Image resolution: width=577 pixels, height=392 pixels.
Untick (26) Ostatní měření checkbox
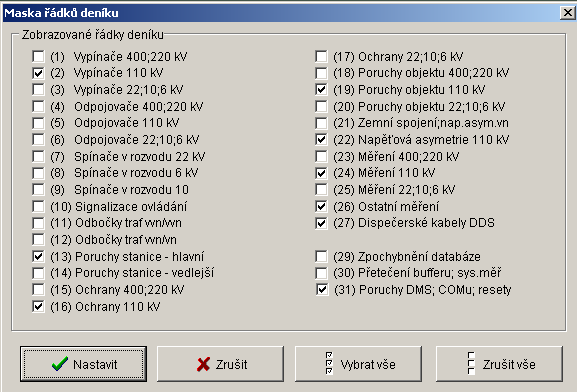(x=321, y=206)
